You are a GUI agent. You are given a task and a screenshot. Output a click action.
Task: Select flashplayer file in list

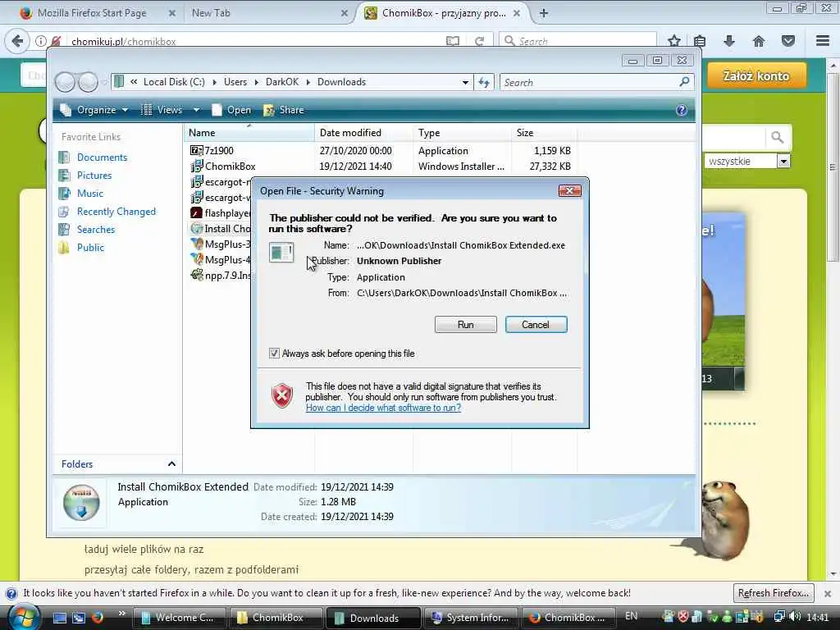pos(220,213)
